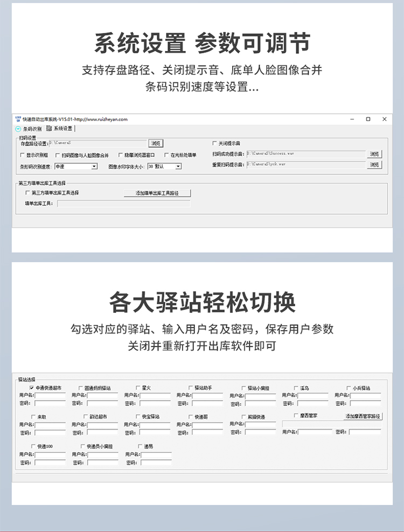Click 摩西管家 path field

[x=332, y=424]
